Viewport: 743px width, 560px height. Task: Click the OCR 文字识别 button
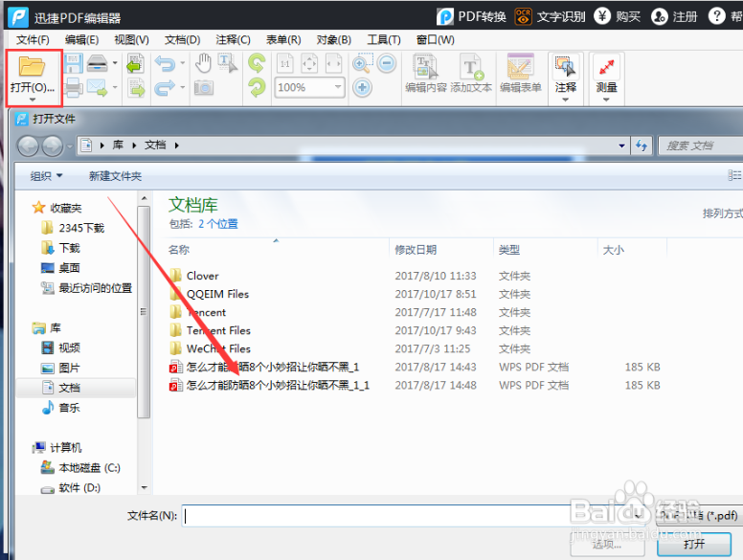(551, 16)
